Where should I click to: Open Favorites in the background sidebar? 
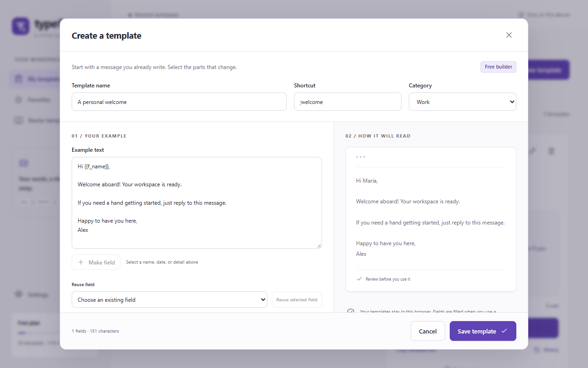tap(34, 100)
